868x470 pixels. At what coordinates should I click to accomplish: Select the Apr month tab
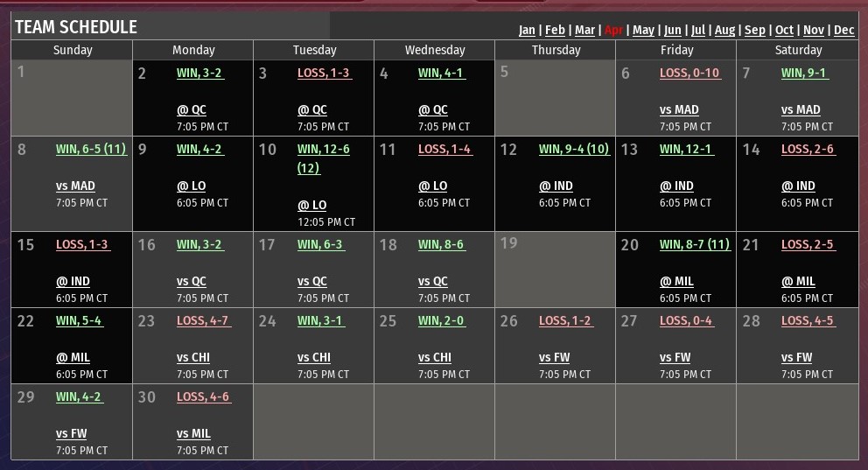[x=613, y=30]
